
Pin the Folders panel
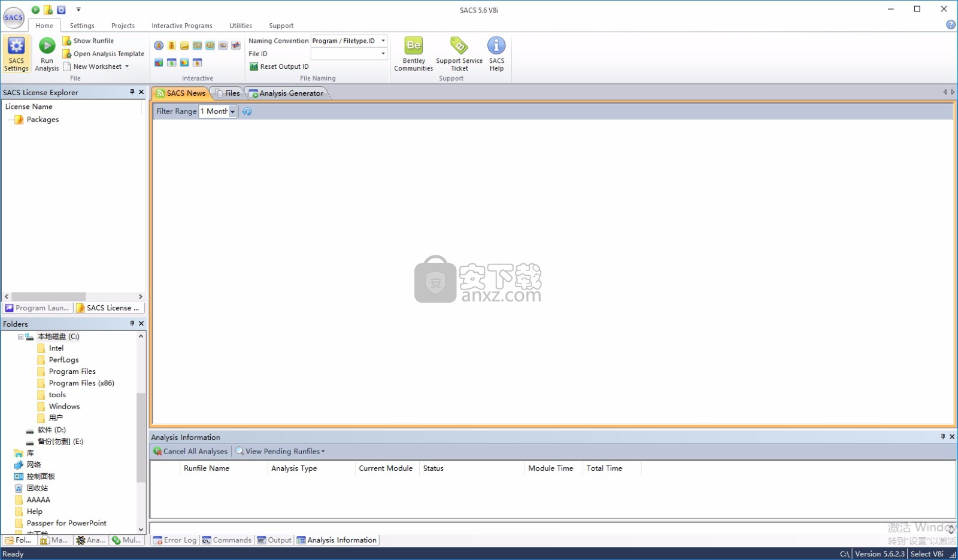[x=132, y=324]
